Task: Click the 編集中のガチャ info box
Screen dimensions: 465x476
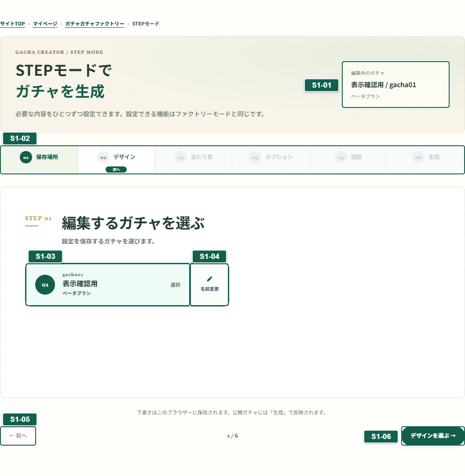Action: click(x=395, y=85)
